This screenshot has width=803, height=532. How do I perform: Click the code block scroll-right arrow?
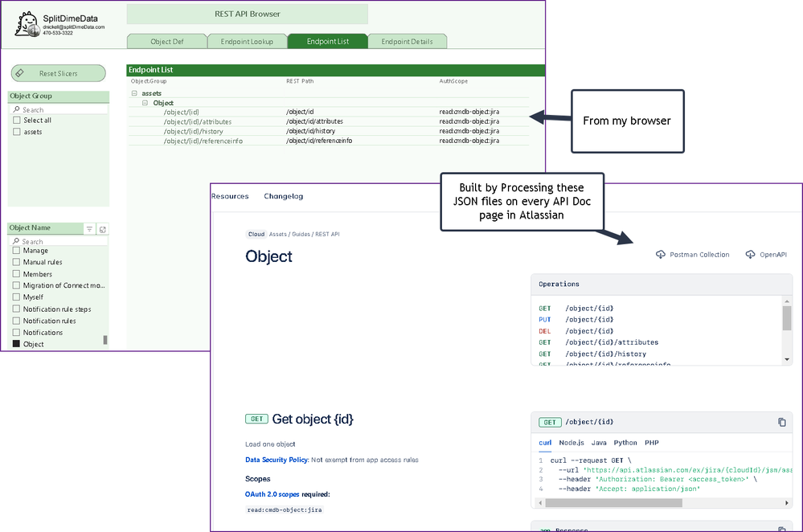pyautogui.click(x=787, y=503)
